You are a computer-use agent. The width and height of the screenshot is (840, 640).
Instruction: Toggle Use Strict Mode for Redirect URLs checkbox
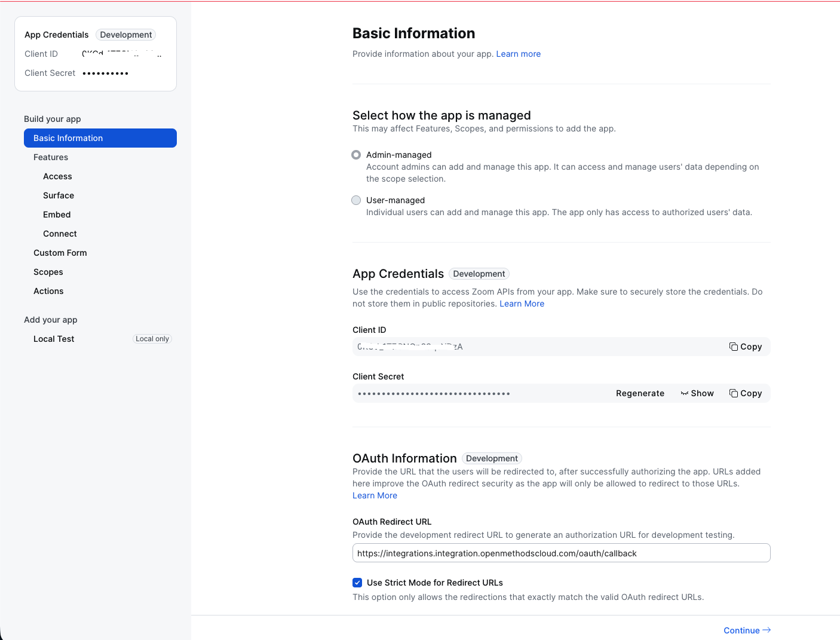pos(357,583)
